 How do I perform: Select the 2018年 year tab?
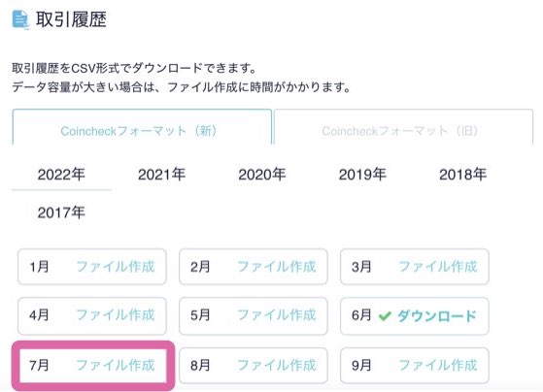[463, 175]
